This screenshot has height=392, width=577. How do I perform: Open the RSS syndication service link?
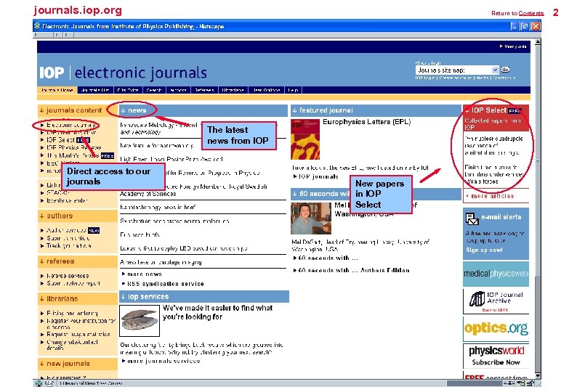tap(165, 284)
